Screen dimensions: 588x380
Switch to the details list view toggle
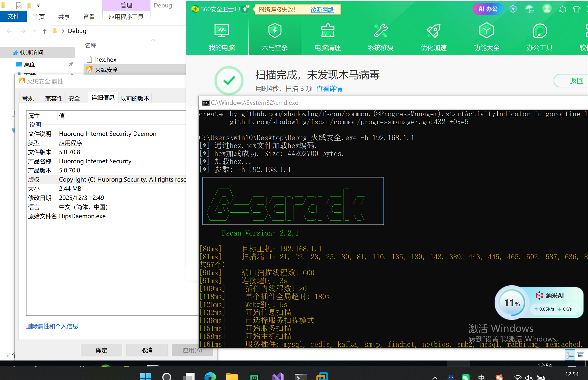[x=570, y=355]
